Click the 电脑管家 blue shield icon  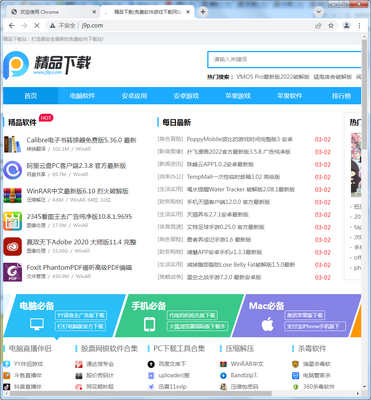(x=295, y=375)
